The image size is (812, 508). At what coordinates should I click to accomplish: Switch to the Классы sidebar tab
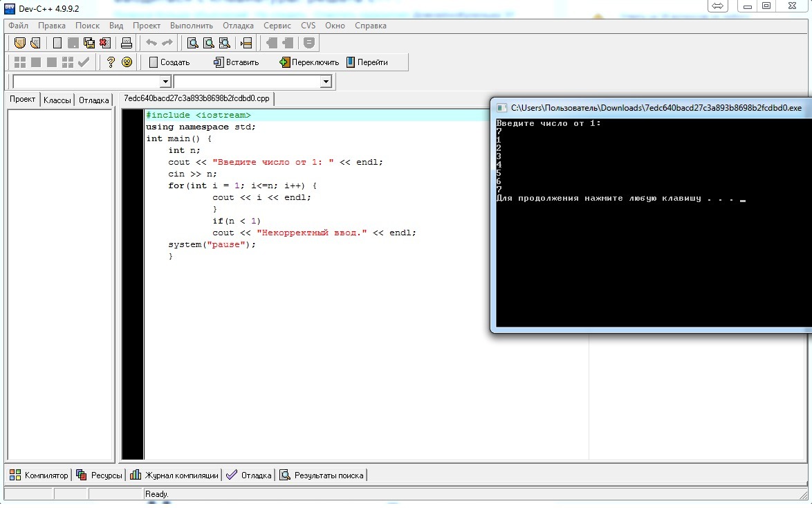[57, 100]
